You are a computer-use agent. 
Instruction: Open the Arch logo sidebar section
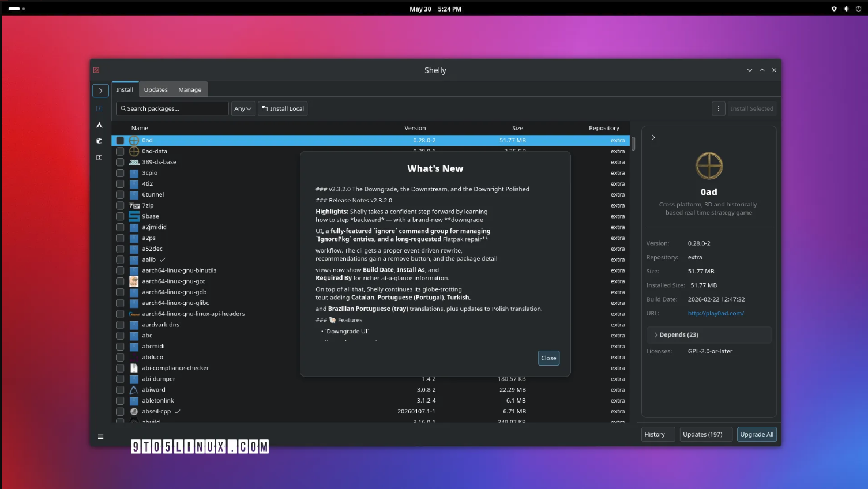(x=99, y=125)
